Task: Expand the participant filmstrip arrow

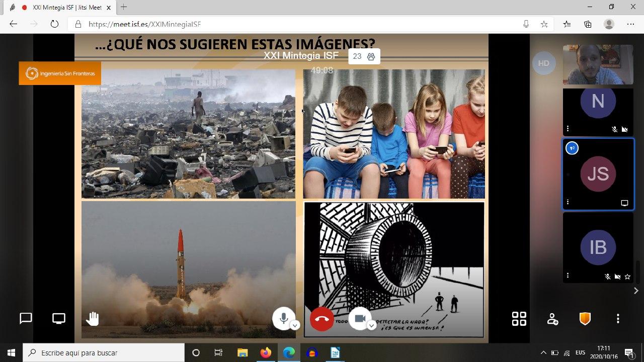Action: [x=636, y=291]
